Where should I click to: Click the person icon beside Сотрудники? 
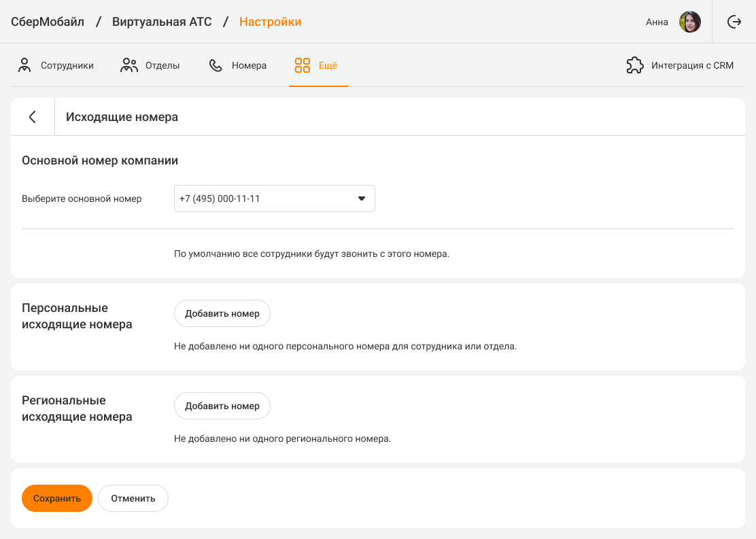(x=24, y=65)
